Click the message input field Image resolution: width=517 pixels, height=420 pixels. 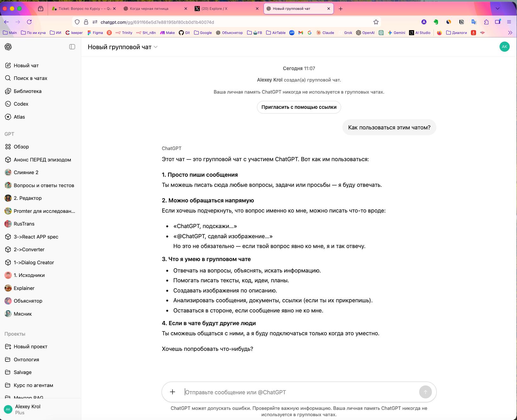286,392
